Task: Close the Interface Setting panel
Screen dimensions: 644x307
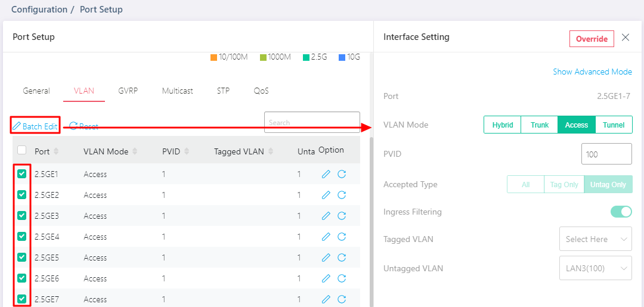Action: point(626,38)
